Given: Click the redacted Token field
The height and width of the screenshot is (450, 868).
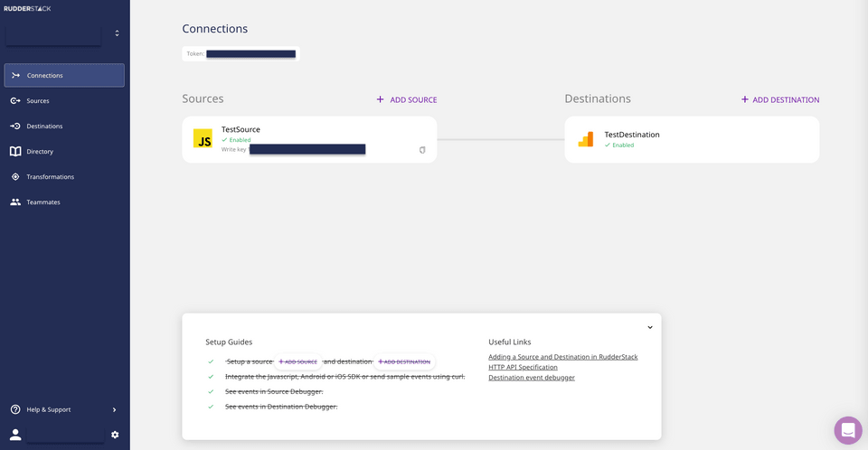Looking at the screenshot, I should coord(250,53).
